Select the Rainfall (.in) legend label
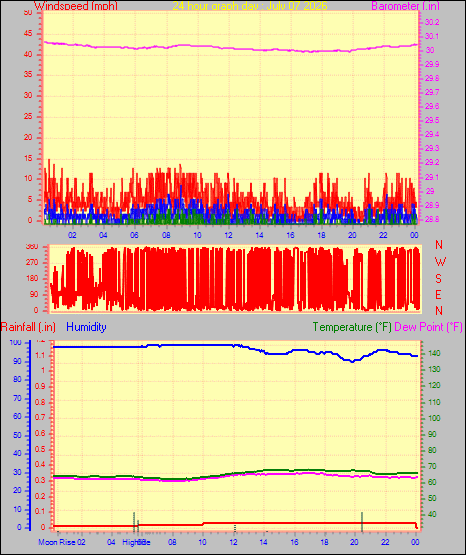 (28, 327)
